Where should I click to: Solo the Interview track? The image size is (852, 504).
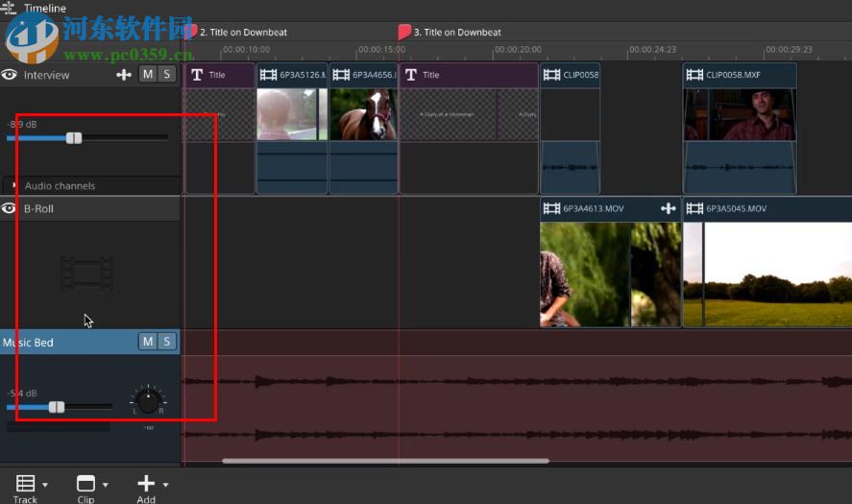167,74
